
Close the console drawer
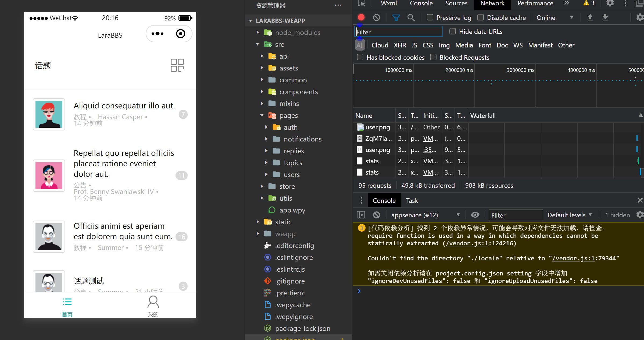[640, 200]
